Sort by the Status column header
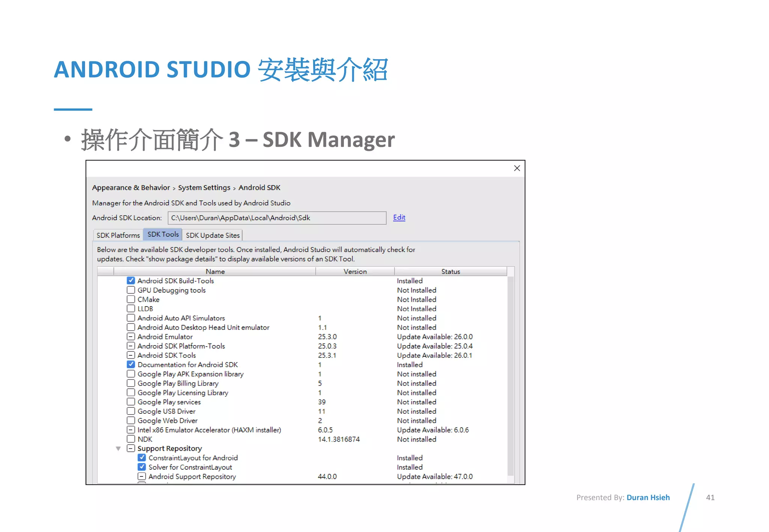The image size is (769, 532). click(x=451, y=271)
